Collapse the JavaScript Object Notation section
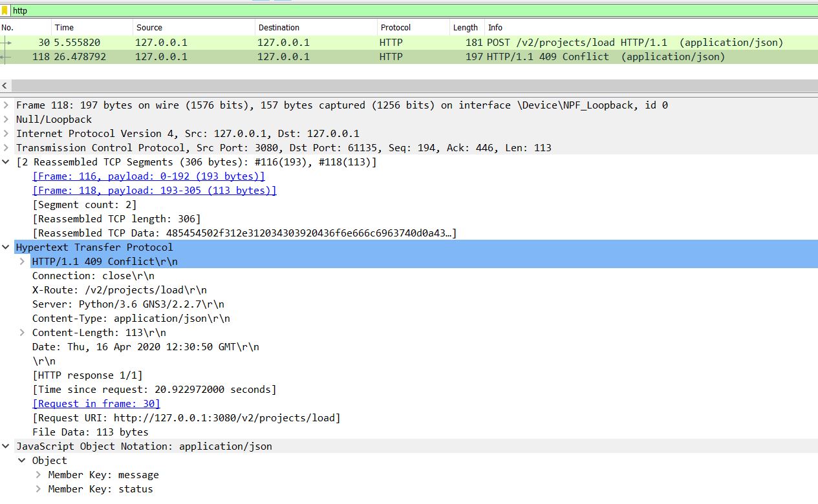This screenshot has height=504, width=818. pyautogui.click(x=6, y=446)
